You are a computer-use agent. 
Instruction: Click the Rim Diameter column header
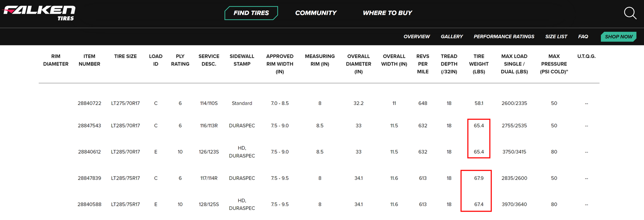point(56,60)
